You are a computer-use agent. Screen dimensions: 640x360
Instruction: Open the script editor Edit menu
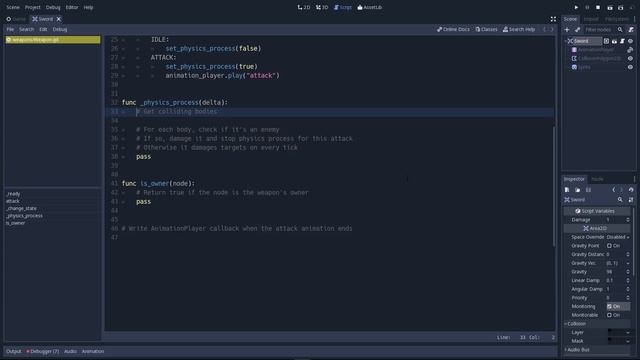point(43,29)
